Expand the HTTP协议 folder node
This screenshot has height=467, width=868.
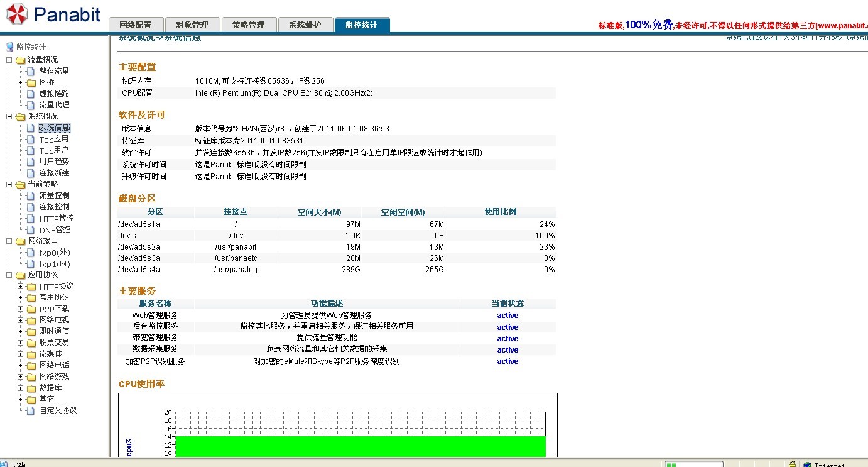[x=21, y=286]
